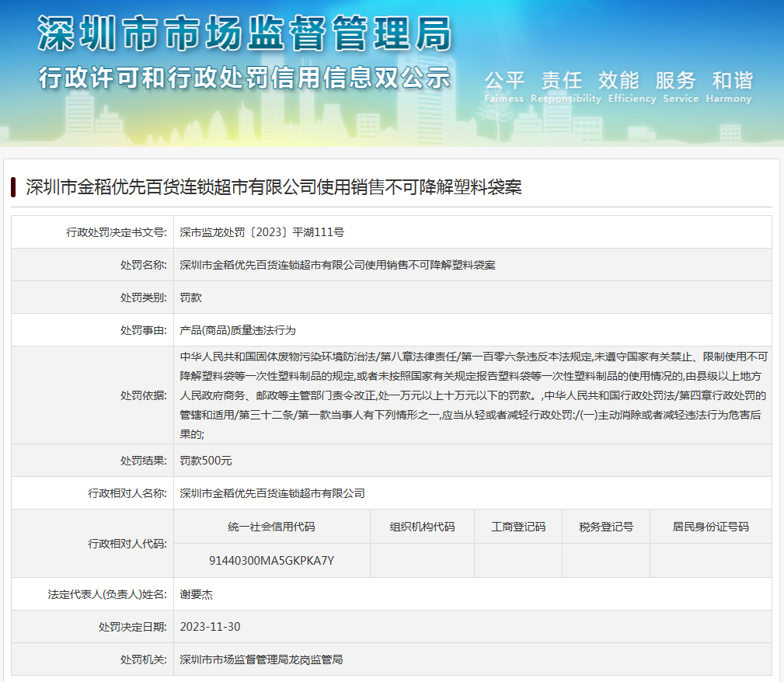
Task: Select the "处罚类别" row label
Action: tap(144, 298)
